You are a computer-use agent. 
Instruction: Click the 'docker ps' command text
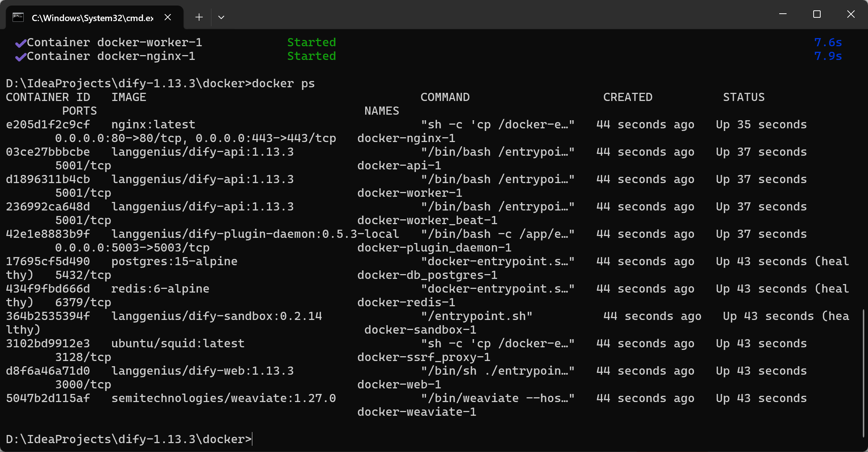pos(283,84)
